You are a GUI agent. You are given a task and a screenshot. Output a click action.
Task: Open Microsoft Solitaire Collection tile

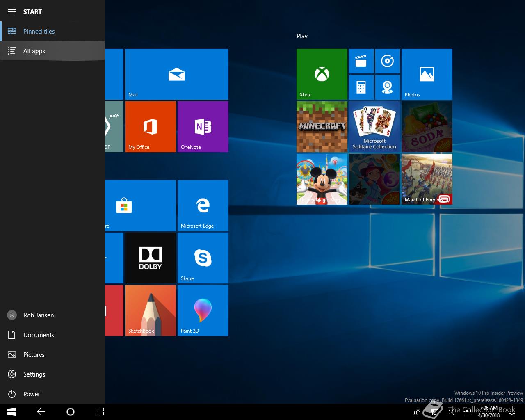(x=374, y=127)
